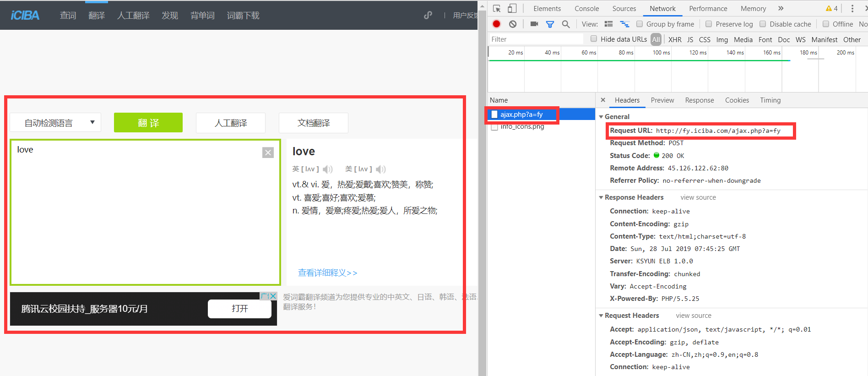Switch to the Performance tab
The height and width of the screenshot is (376, 868).
708,8
